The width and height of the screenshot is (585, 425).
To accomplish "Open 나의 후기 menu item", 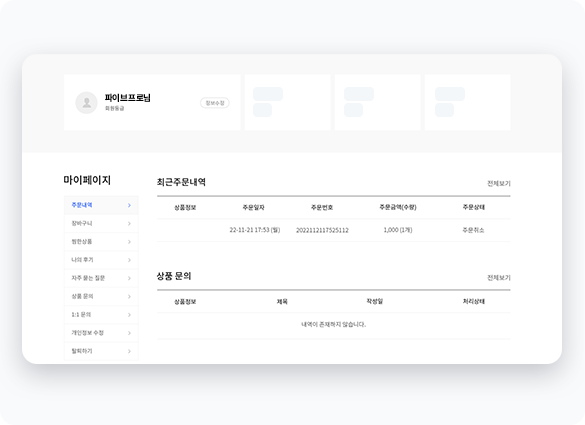I will (x=101, y=260).
